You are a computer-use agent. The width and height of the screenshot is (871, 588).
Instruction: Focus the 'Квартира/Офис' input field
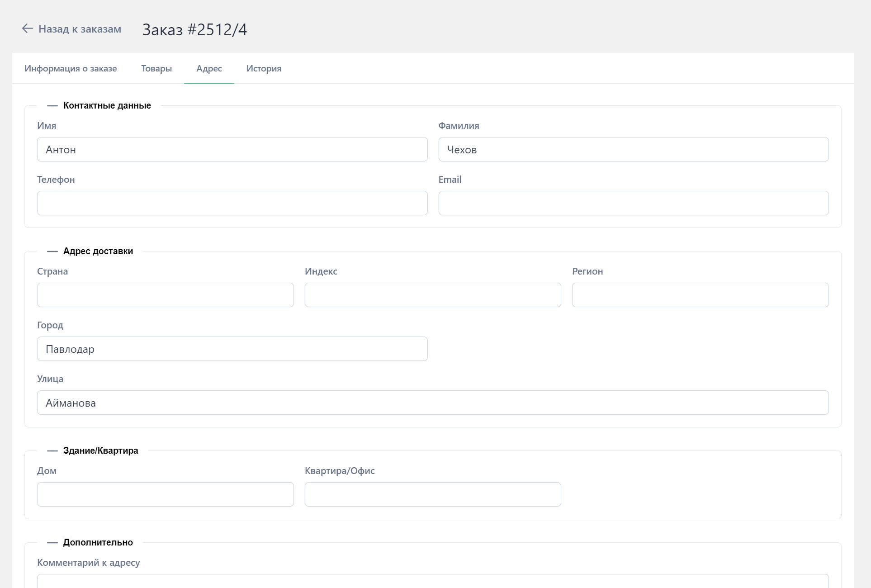coord(432,494)
